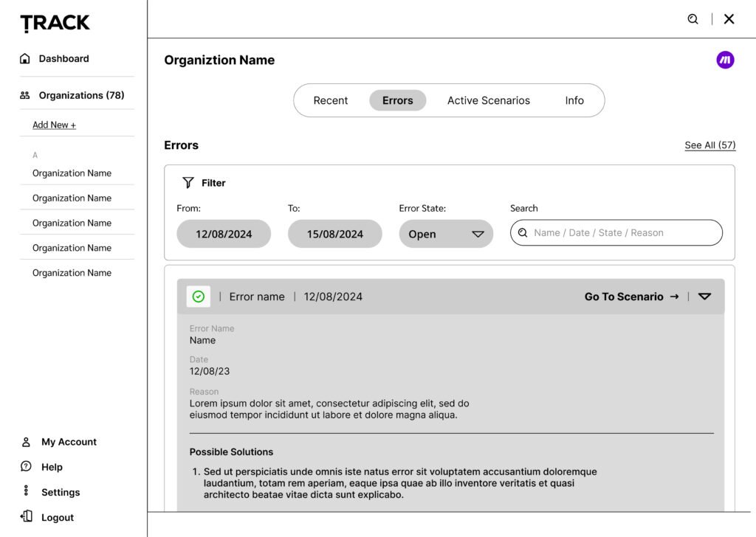Toggle the green resolved checkmark on error
Screen dimensions: 756x537
point(199,297)
